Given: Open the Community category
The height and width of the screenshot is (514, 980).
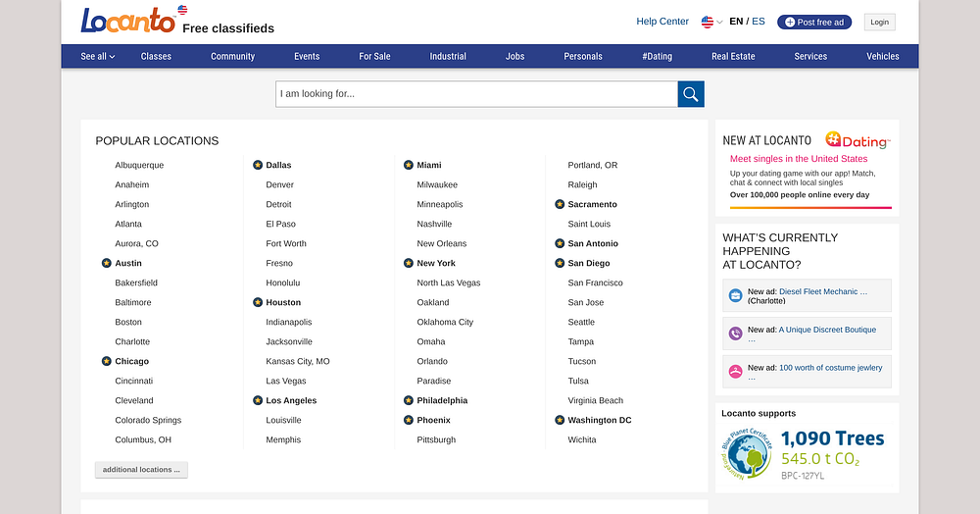Looking at the screenshot, I should coord(232,56).
